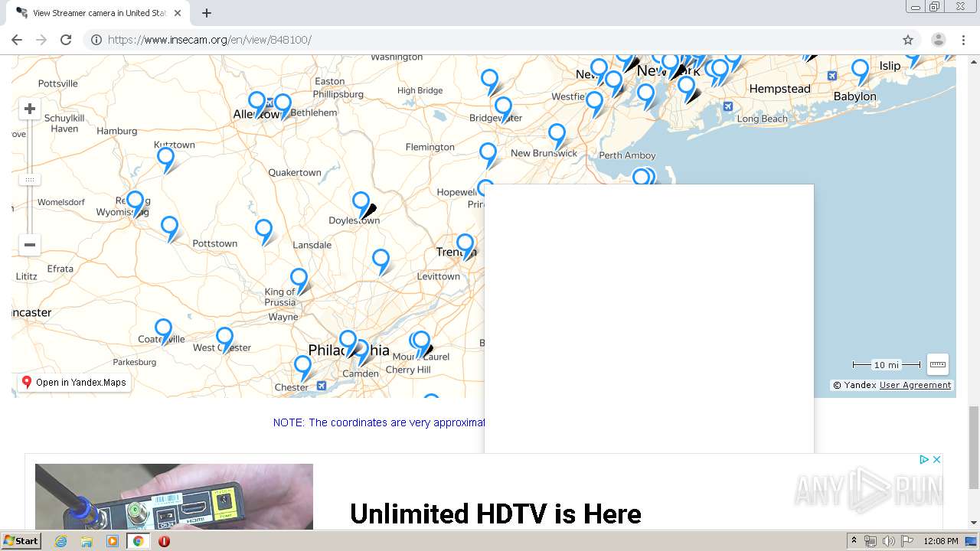Select the camera pin near New Brunswick
Screen dimensions: 980x551
point(557,135)
